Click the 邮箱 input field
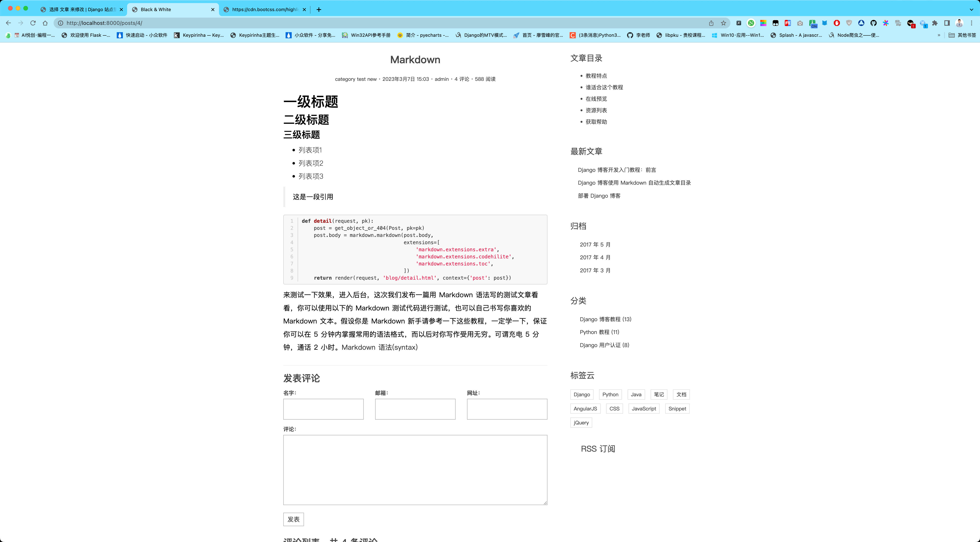 click(415, 409)
